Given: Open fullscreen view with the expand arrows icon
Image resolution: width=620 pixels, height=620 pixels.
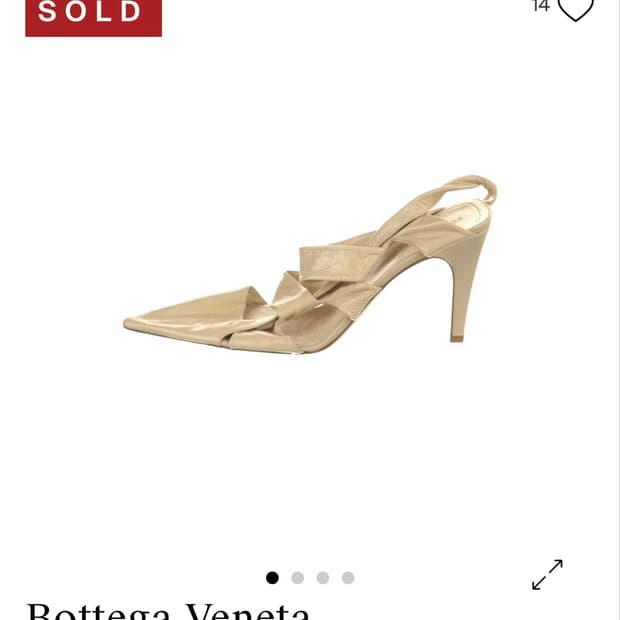Looking at the screenshot, I should tap(547, 575).
